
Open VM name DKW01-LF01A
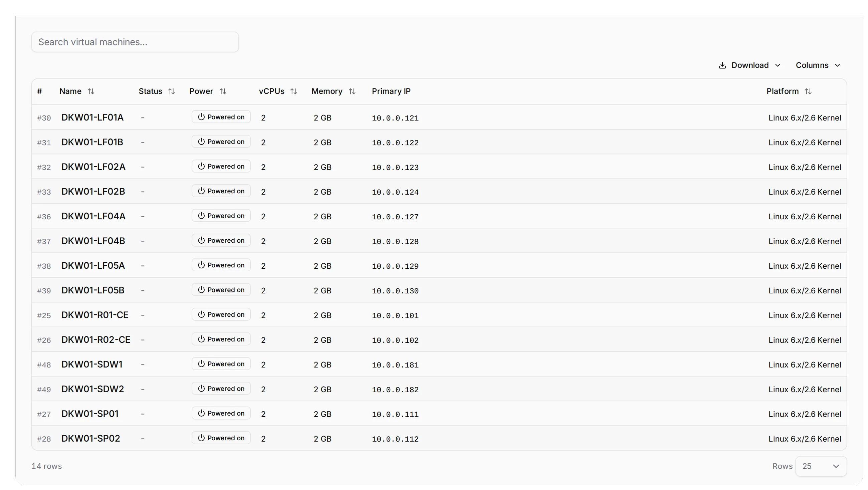[x=92, y=117]
